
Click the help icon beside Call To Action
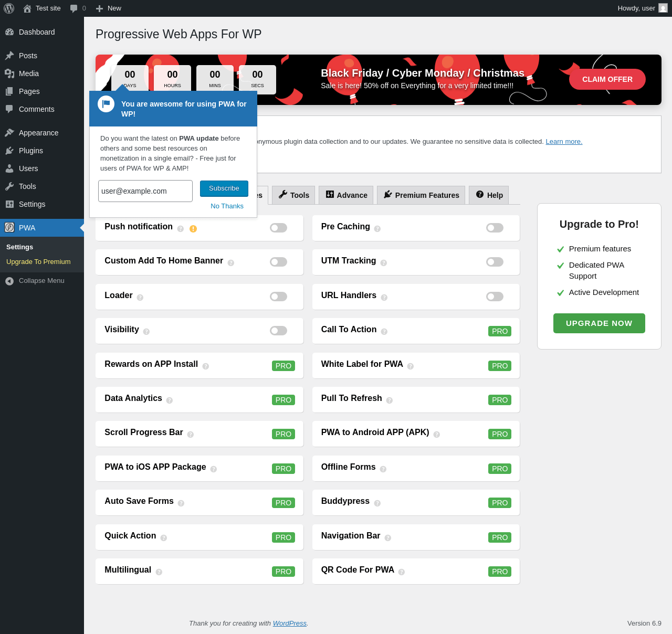coord(384,332)
